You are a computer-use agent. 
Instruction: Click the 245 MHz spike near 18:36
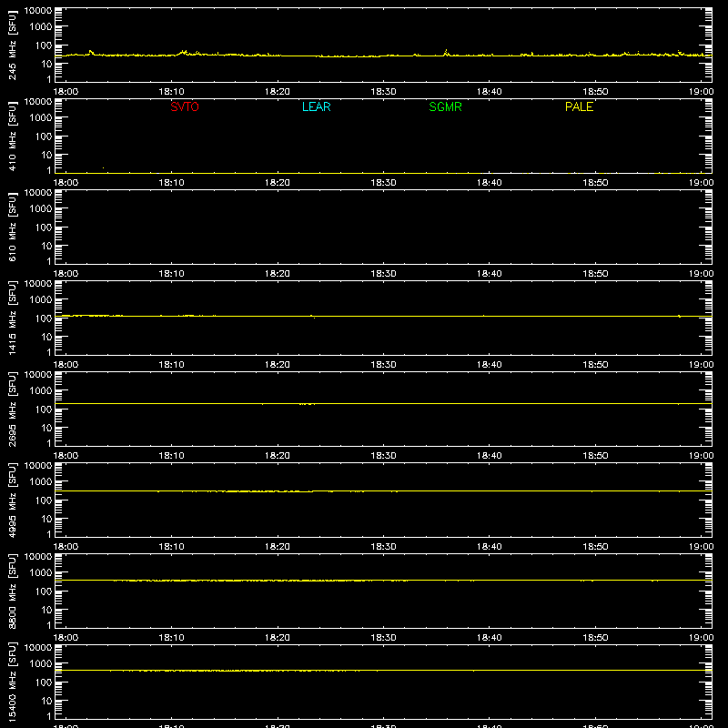click(446, 51)
